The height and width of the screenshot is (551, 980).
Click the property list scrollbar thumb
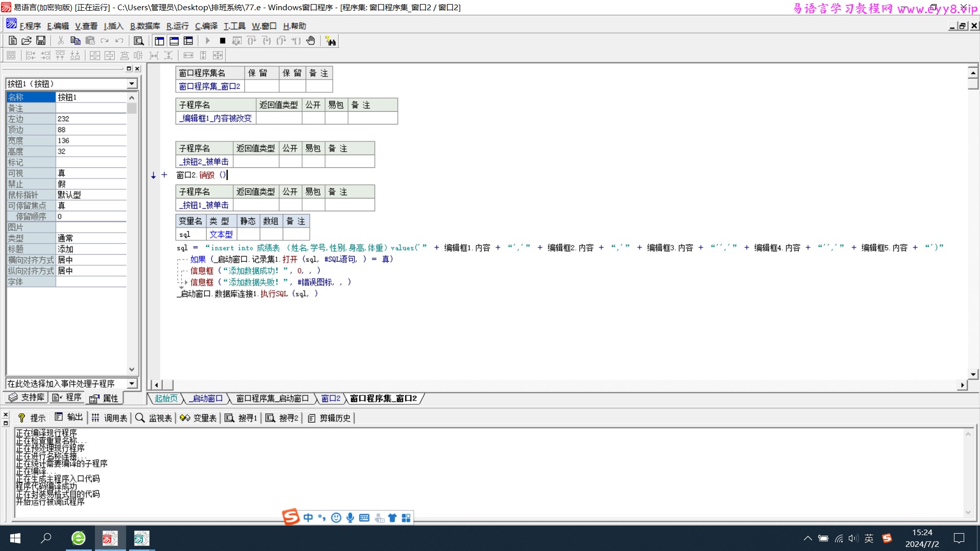(132, 108)
